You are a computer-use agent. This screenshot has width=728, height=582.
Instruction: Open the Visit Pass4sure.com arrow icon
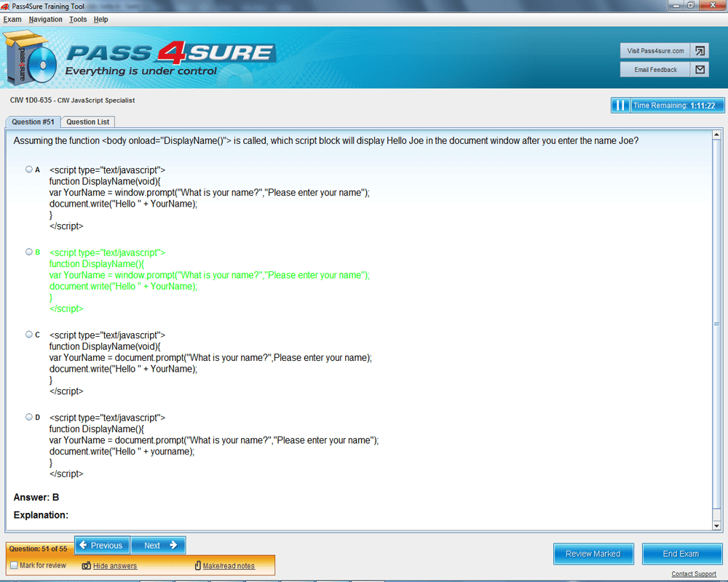click(x=700, y=51)
